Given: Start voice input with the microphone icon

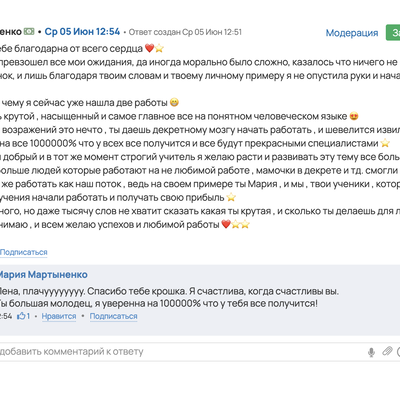Looking at the screenshot, I should (x=371, y=352).
